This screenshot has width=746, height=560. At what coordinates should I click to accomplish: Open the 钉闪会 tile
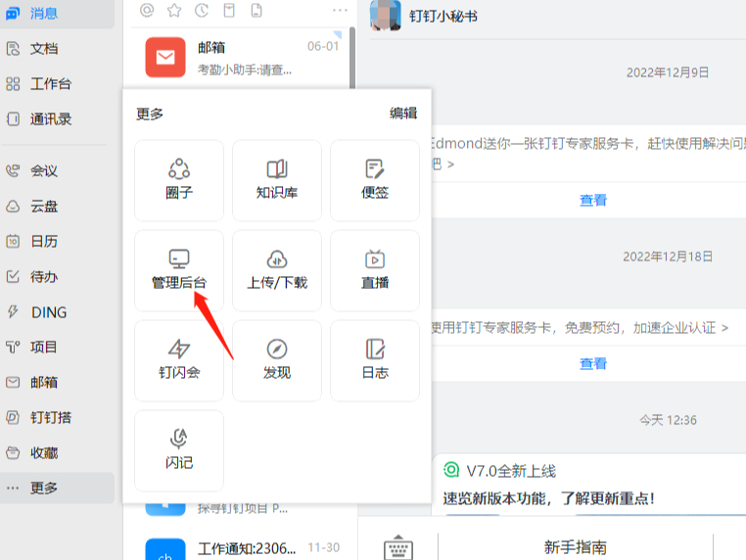point(179,360)
